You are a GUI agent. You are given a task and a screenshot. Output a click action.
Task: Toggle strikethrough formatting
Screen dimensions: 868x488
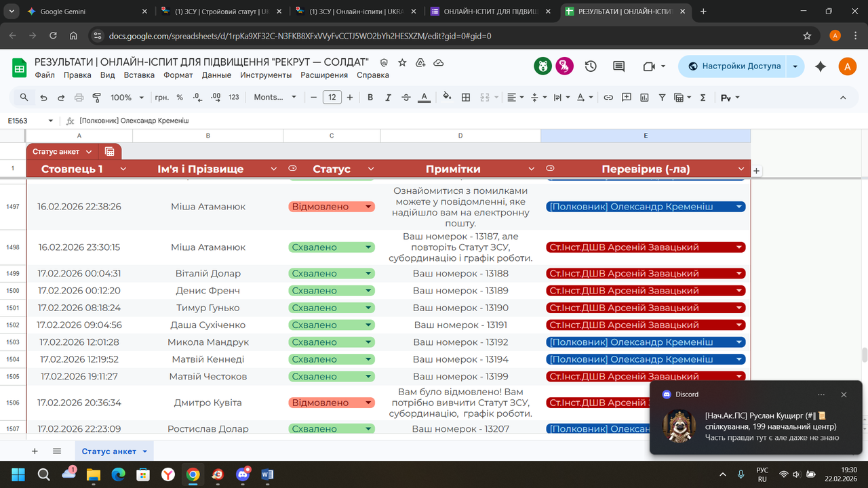pos(406,98)
